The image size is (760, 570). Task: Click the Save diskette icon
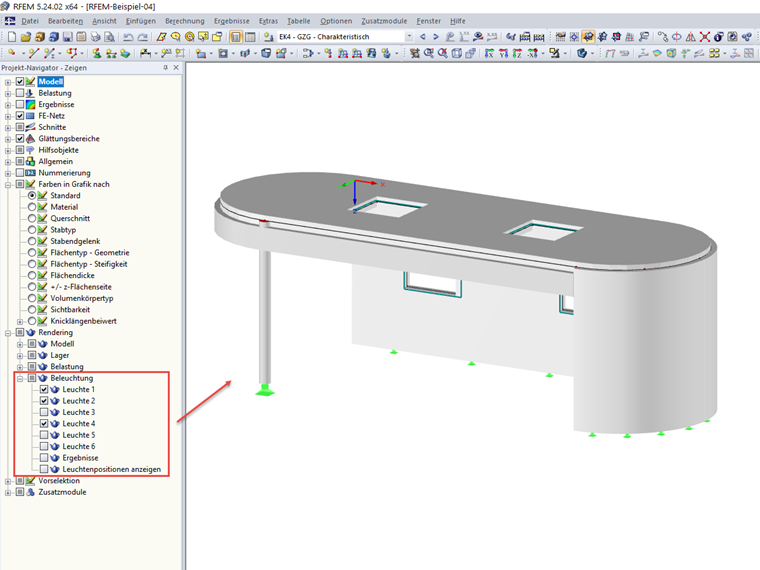67,37
